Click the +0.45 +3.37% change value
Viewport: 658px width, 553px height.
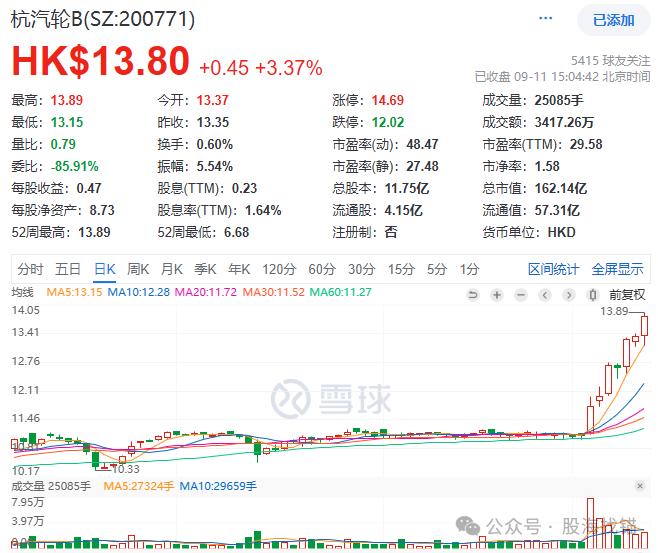(261, 68)
